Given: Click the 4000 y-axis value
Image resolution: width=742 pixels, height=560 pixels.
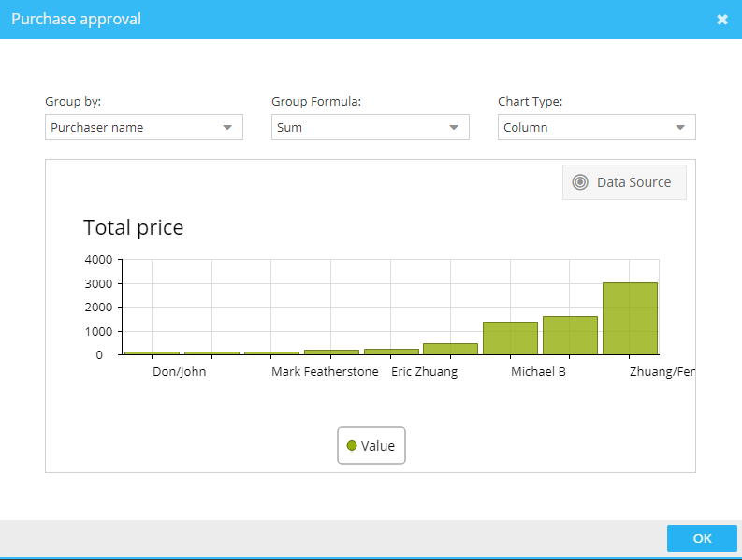Looking at the screenshot, I should pyautogui.click(x=98, y=260).
